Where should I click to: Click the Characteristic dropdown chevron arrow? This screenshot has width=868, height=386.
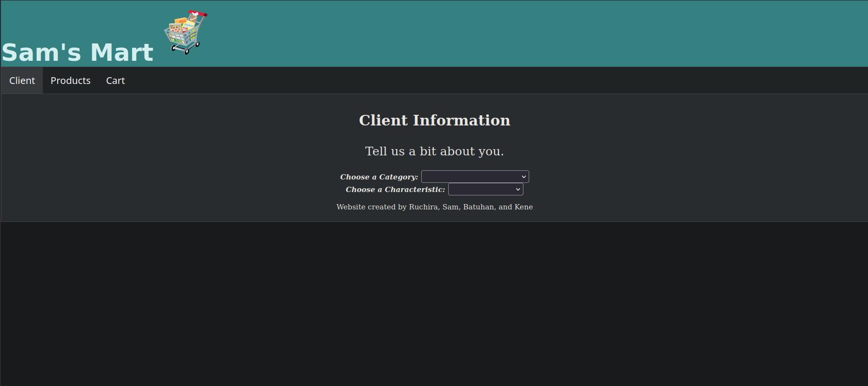click(x=518, y=190)
